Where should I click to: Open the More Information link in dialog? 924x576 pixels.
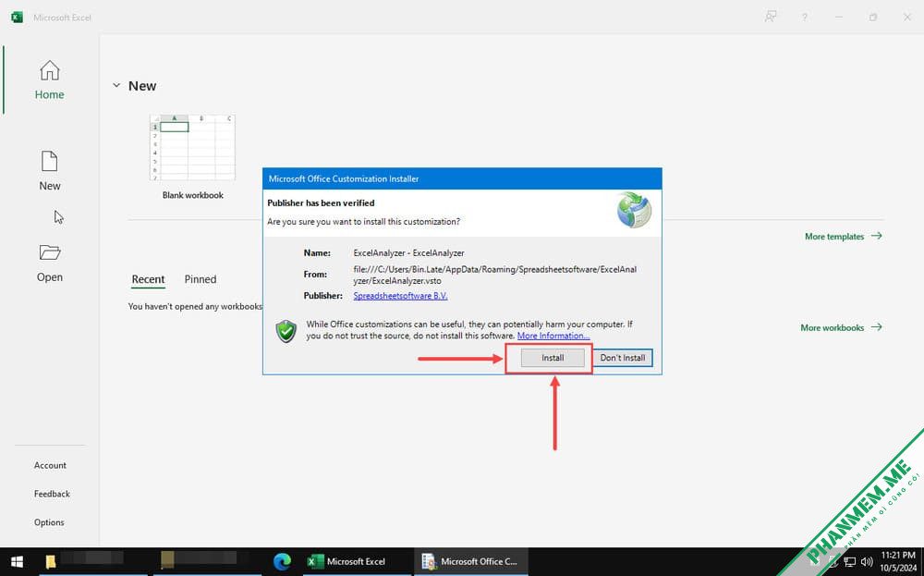[x=553, y=336]
